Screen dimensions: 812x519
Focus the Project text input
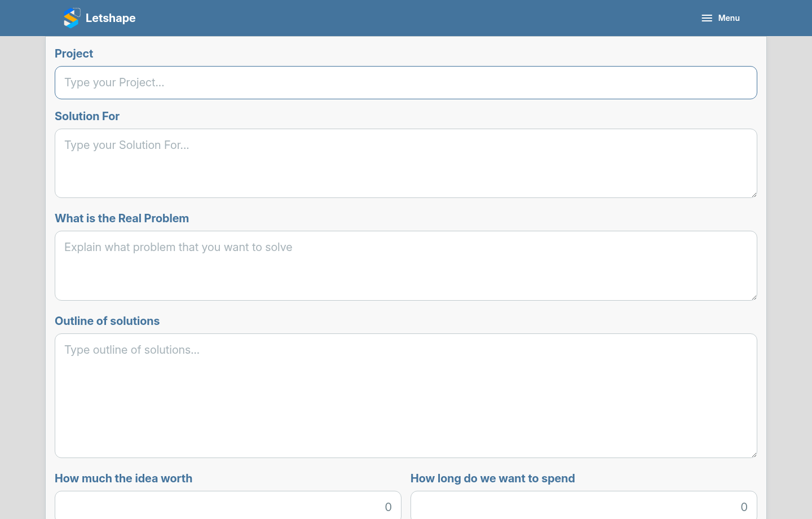[x=406, y=83]
